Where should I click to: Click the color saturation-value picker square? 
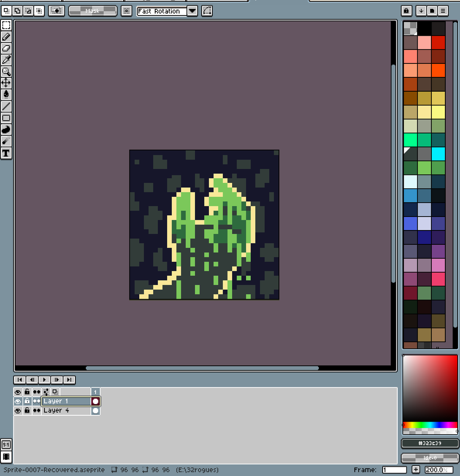click(x=430, y=388)
